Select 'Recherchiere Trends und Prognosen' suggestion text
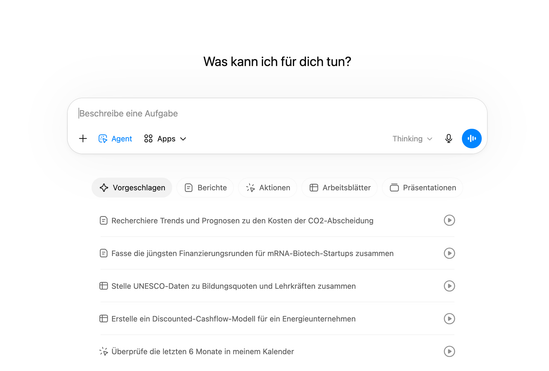The width and height of the screenshot is (549, 371). (242, 220)
